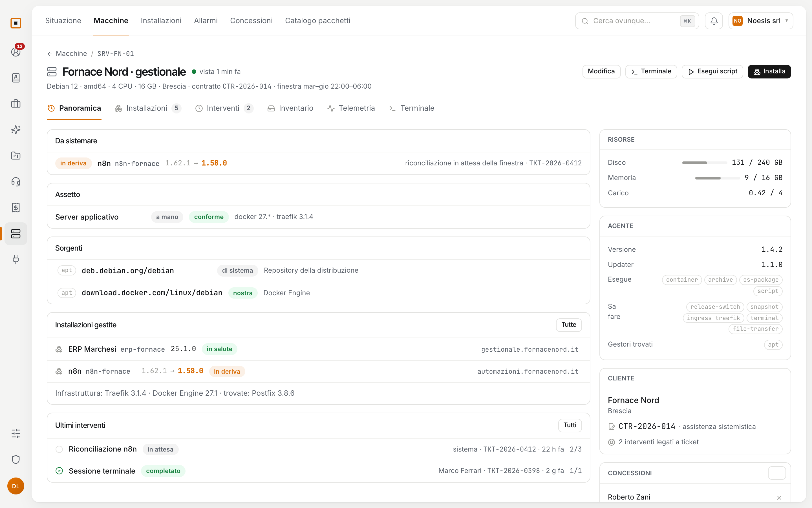Image resolution: width=812 pixels, height=508 pixels.
Task: Open the sliders settings sidebar icon
Action: point(16,433)
